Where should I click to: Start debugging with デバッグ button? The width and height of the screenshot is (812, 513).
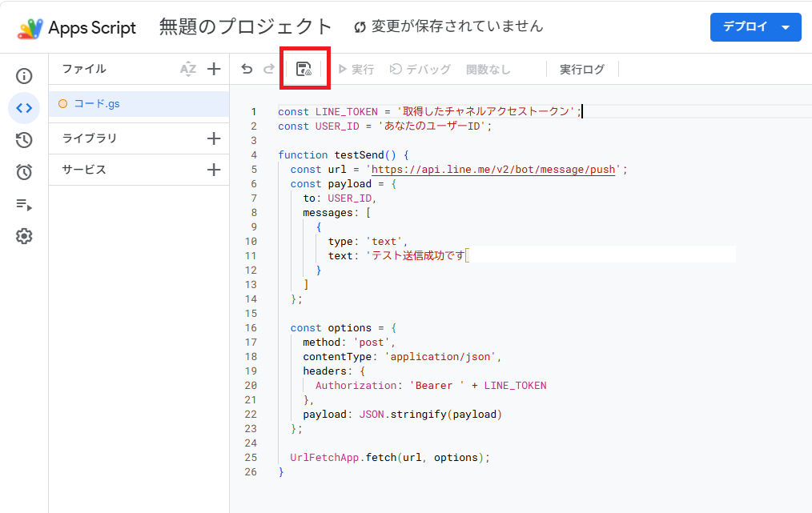pyautogui.click(x=420, y=69)
